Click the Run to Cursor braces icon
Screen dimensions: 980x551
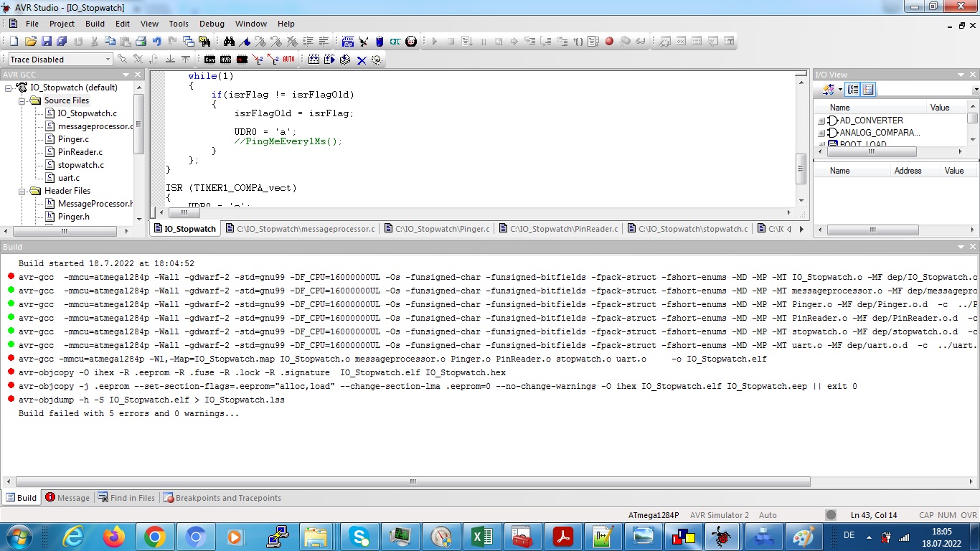[578, 42]
